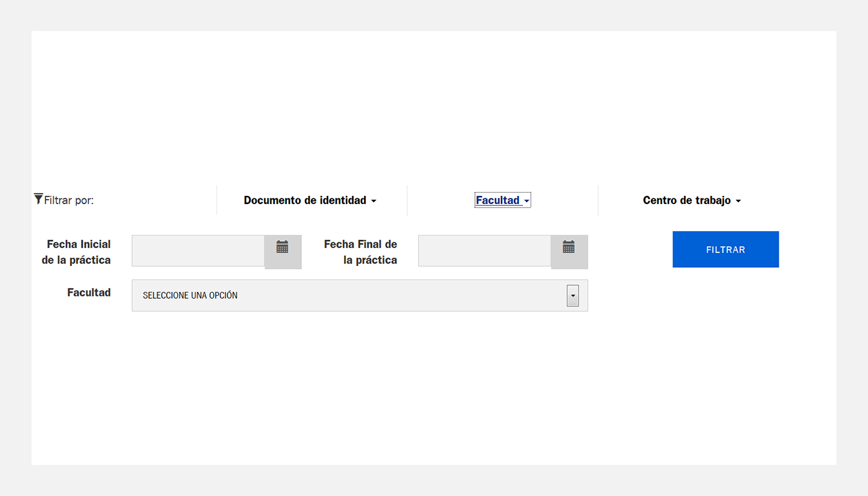Open the Facultad filter dropdown link
Image resolution: width=868 pixels, height=496 pixels.
[503, 200]
